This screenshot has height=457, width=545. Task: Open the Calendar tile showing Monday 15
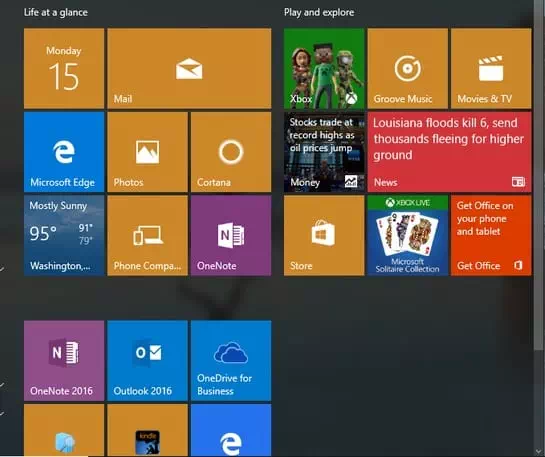pyautogui.click(x=64, y=68)
